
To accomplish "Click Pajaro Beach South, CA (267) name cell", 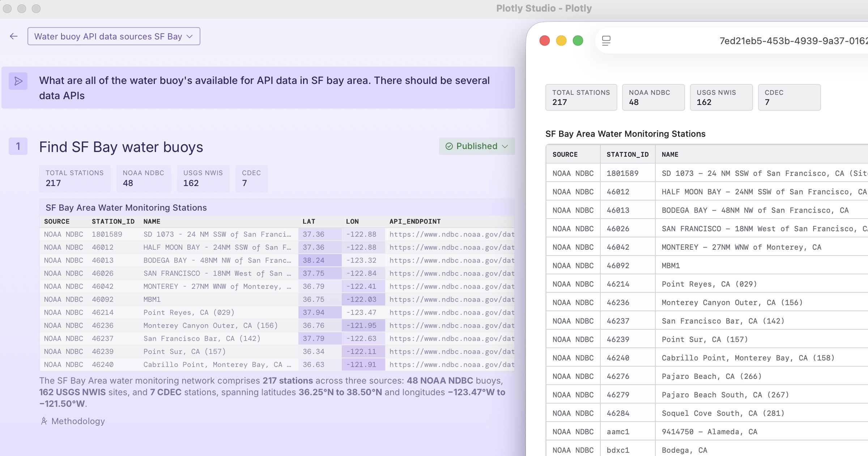I will pyautogui.click(x=725, y=395).
